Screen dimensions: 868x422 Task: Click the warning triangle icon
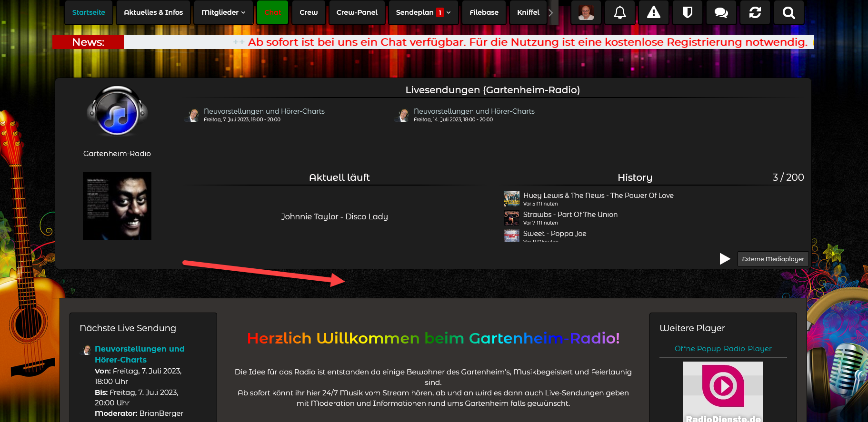(653, 12)
